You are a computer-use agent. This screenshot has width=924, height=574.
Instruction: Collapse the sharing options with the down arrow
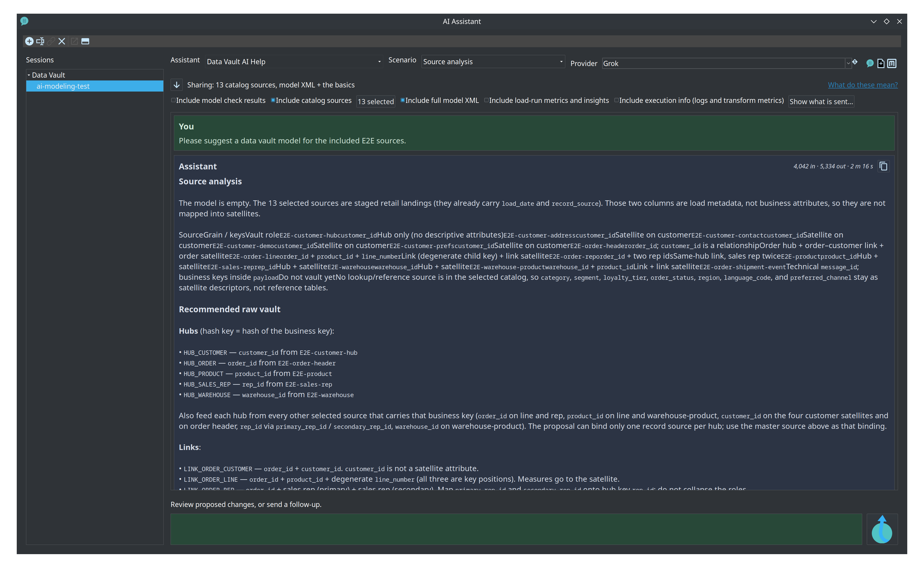pyautogui.click(x=177, y=85)
